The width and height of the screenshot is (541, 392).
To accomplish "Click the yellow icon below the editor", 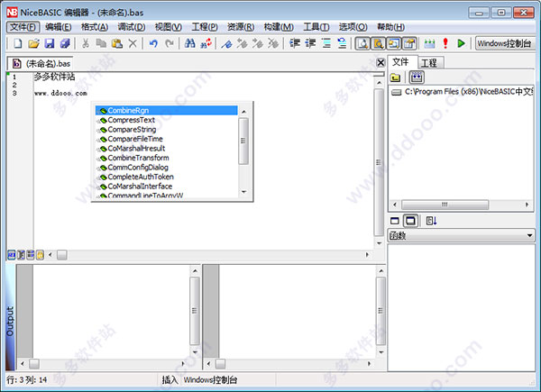I will (x=40, y=255).
